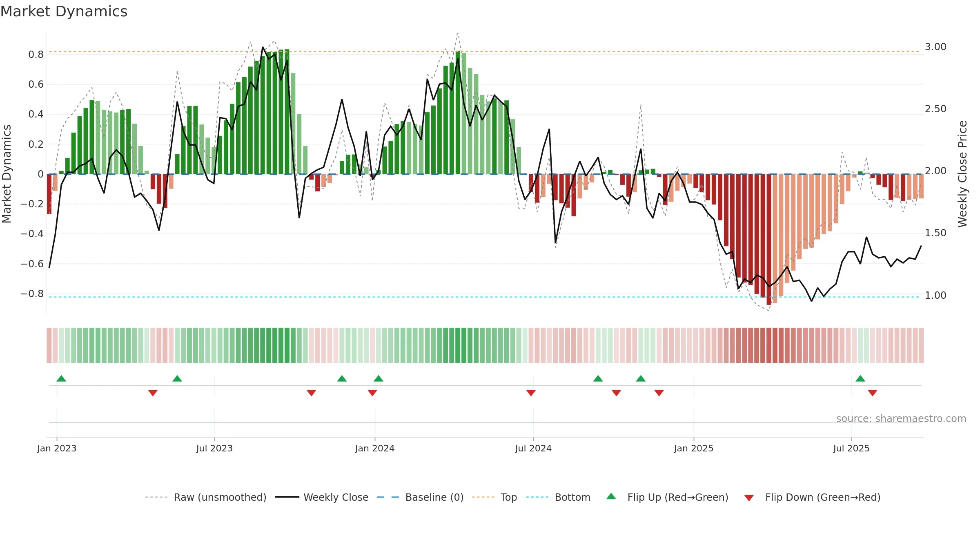Click the 'Market Dynamics' chart title
This screenshot has width=980, height=551.
click(x=64, y=11)
